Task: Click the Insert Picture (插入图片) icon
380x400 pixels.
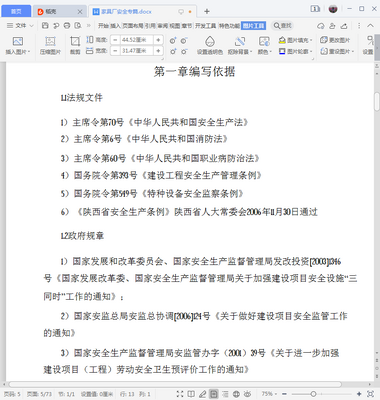Action: [17, 41]
